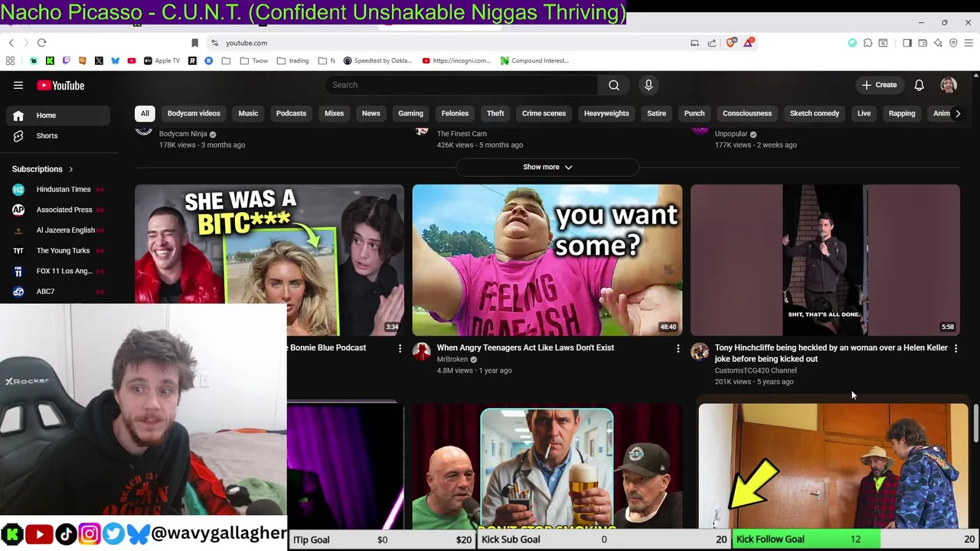Open the browser main menu
Screen dimensions: 980x551
click(969, 43)
